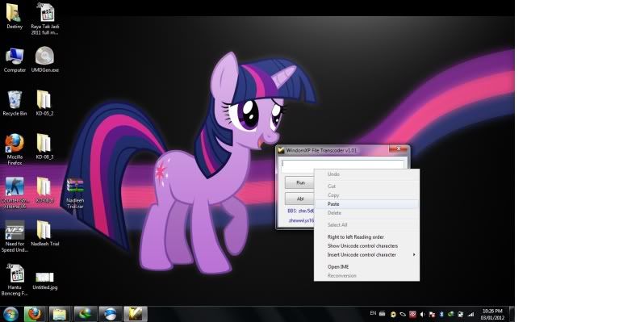Click the File Transcoder title bar icon
644x322 pixels.
coord(282,150)
